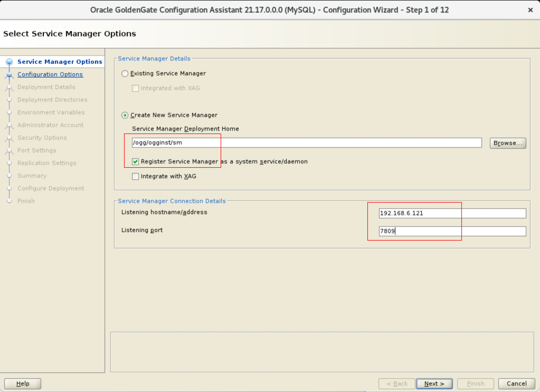Viewport: 540px width, 392px height.
Task: Focus the Listening hostname/address field
Action: 452,213
